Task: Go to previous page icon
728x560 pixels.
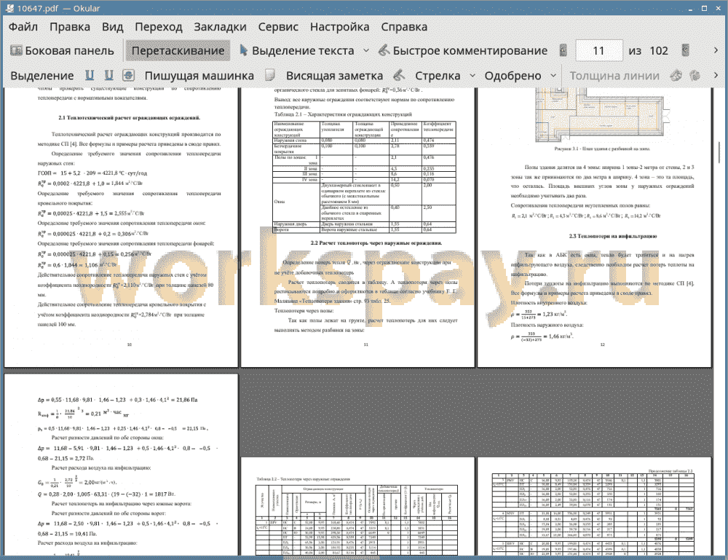Action: pyautogui.click(x=563, y=51)
